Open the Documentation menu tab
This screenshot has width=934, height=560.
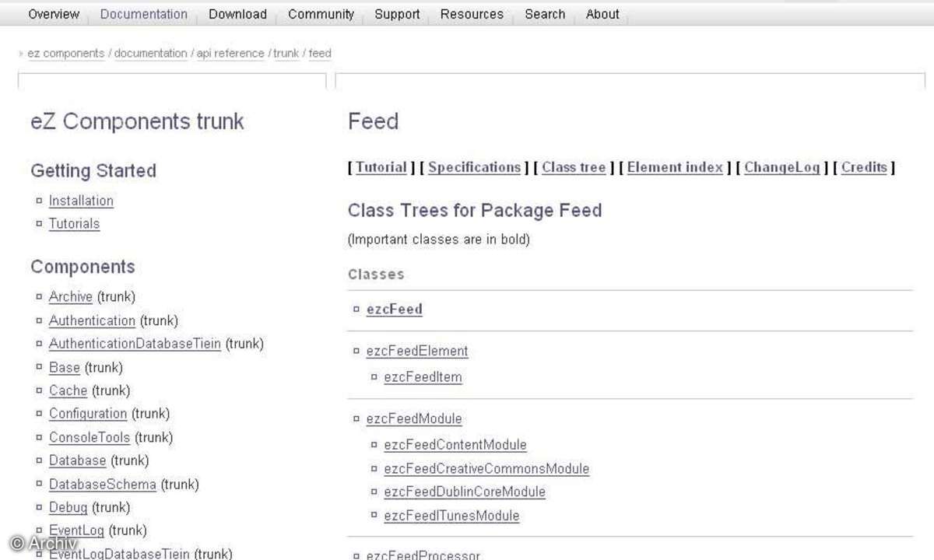click(x=144, y=14)
